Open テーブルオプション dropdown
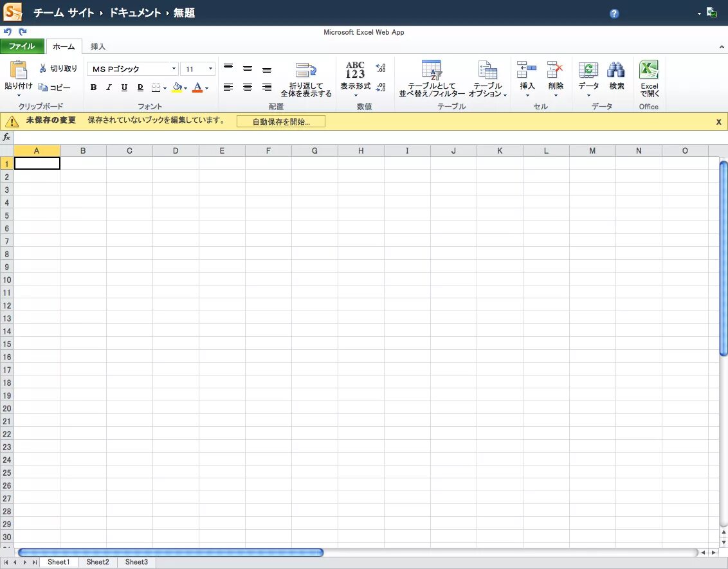 pyautogui.click(x=487, y=79)
